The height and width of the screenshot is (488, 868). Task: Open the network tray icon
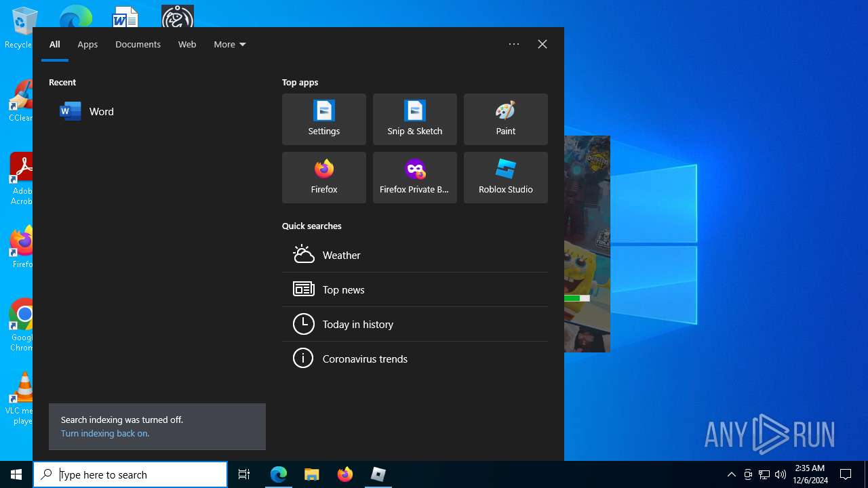(x=764, y=474)
